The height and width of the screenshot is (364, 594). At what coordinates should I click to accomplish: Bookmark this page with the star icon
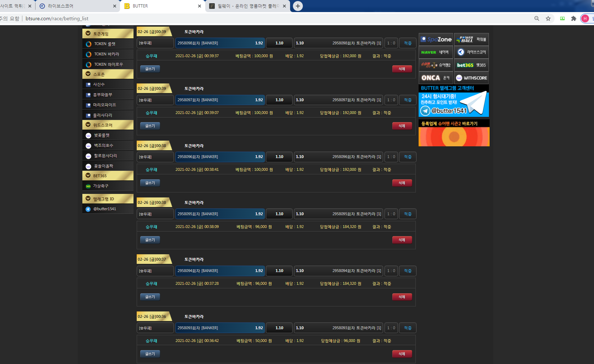(548, 18)
